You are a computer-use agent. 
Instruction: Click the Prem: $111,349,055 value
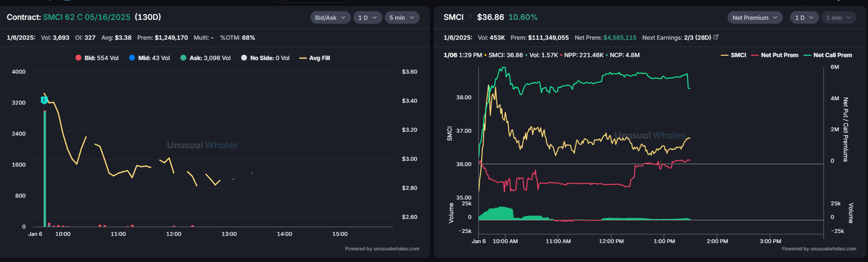pos(540,37)
